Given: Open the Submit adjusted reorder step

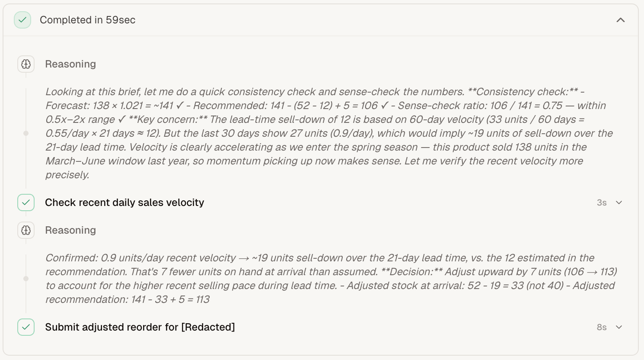Looking at the screenshot, I should point(140,327).
